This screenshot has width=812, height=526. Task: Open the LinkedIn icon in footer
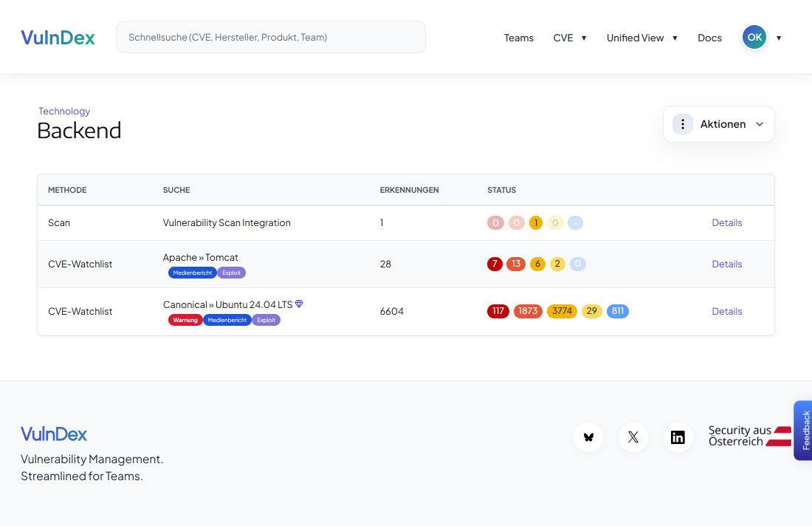click(678, 437)
